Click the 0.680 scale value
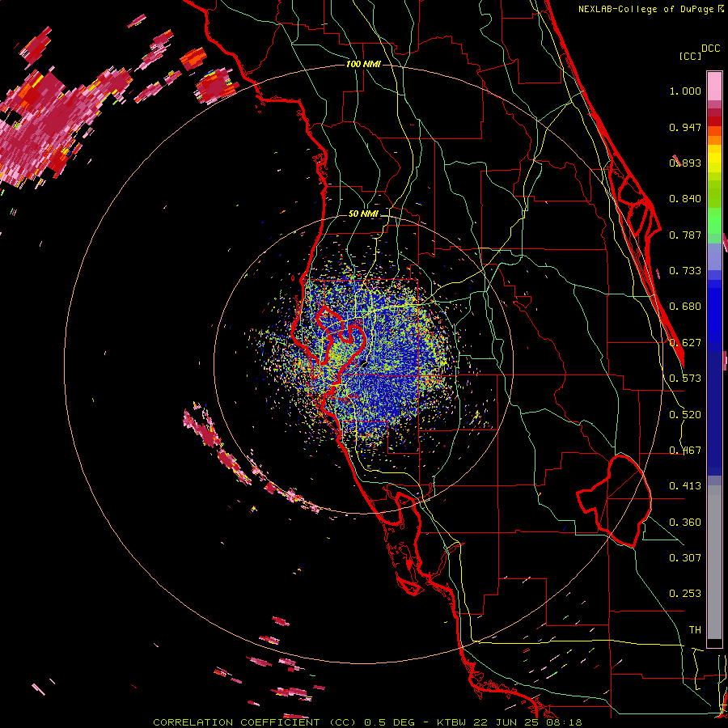 tap(685, 307)
